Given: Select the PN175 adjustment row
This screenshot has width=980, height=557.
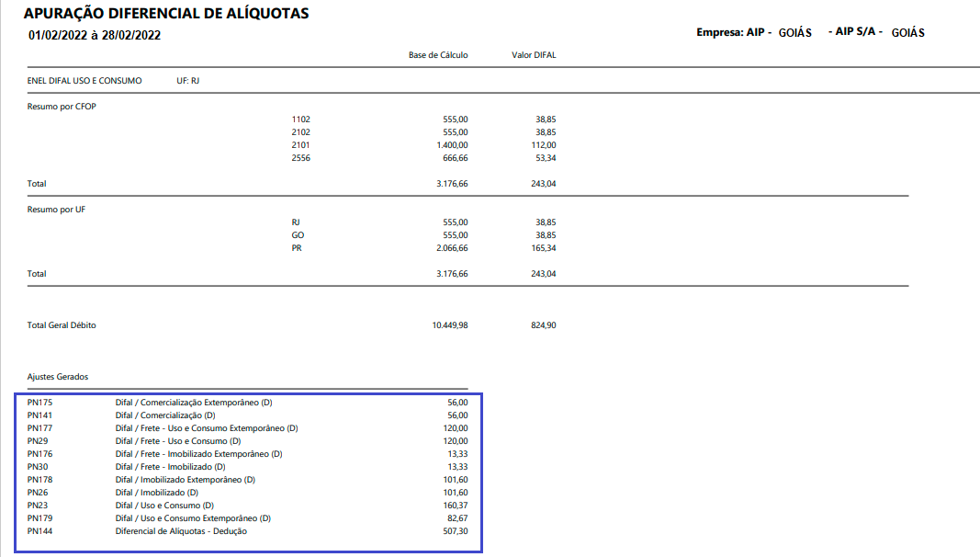Looking at the screenshot, I should coord(247,403).
